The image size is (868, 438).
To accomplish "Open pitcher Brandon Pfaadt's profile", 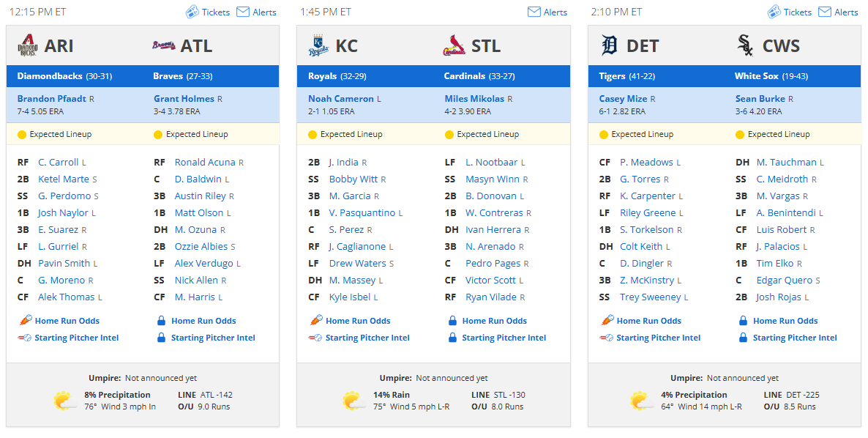I will [51, 99].
